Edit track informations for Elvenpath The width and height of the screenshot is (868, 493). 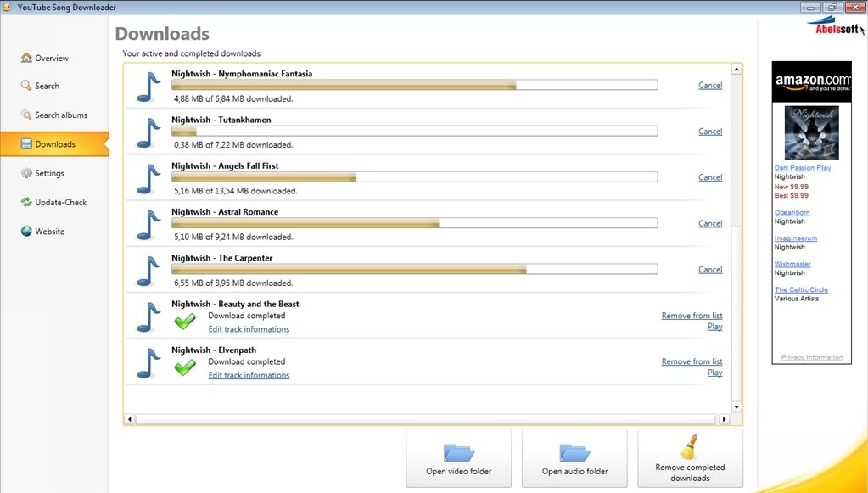[249, 374]
